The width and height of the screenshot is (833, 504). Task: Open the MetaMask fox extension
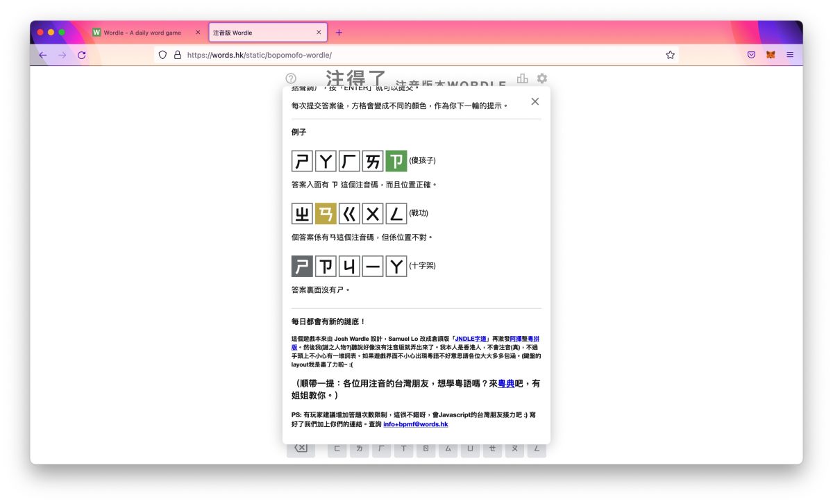coord(771,55)
